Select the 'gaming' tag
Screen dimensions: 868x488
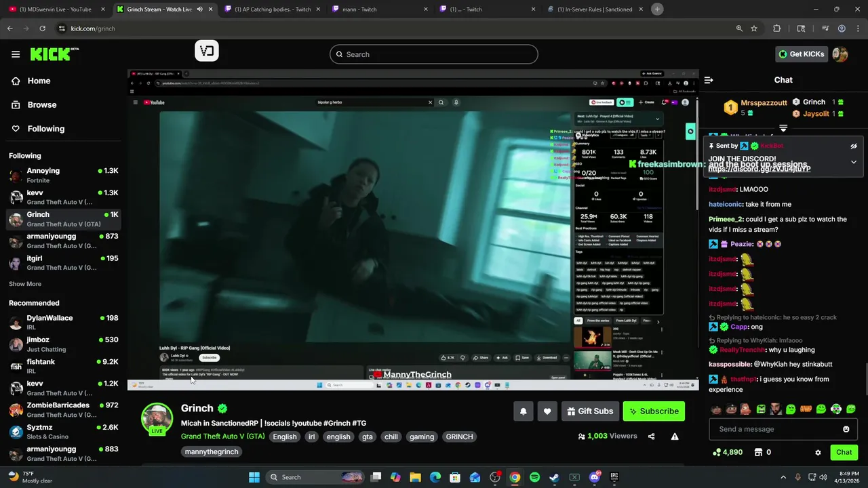pyautogui.click(x=422, y=436)
